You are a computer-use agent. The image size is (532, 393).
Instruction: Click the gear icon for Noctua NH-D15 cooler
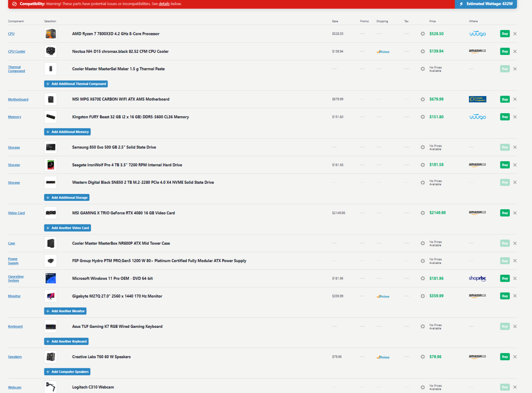click(x=423, y=51)
